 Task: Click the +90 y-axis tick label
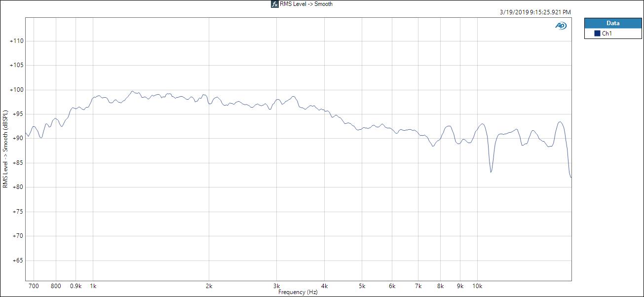point(18,139)
